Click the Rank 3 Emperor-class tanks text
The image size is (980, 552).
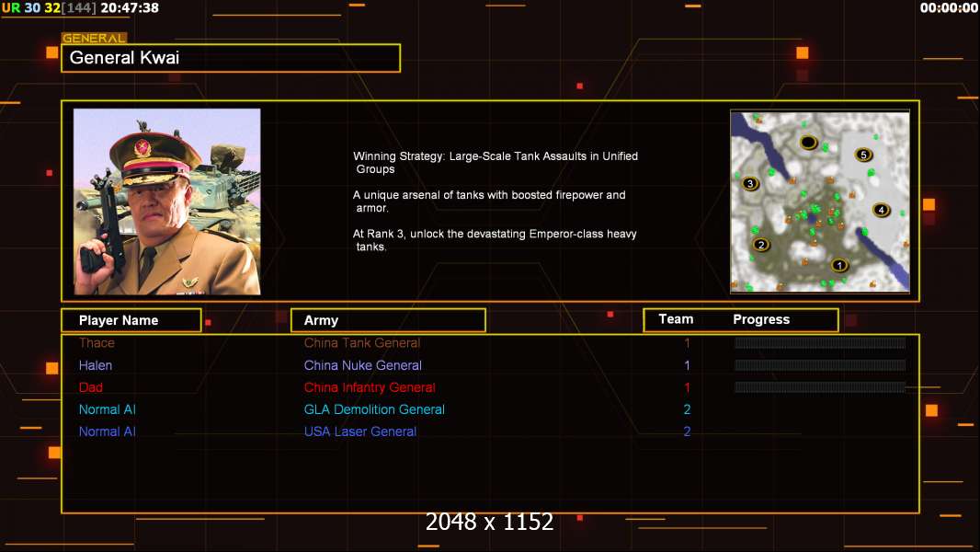[x=495, y=240]
